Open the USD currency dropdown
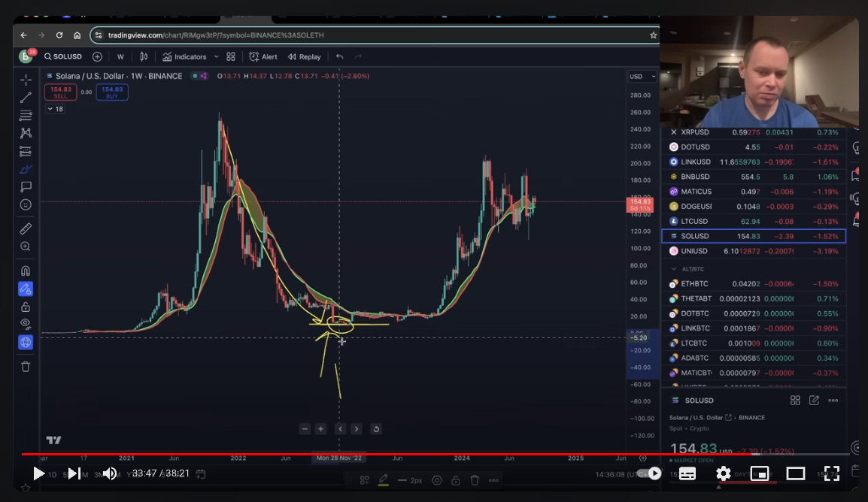 point(642,77)
